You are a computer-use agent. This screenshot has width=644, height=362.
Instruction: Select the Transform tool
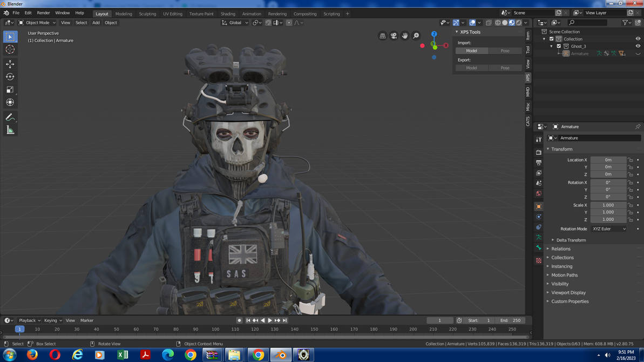[10, 102]
